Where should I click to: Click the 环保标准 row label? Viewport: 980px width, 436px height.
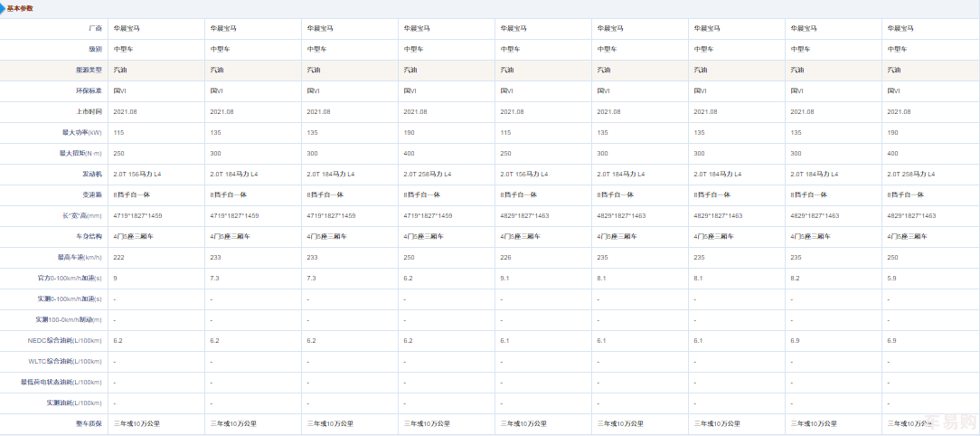(90, 90)
